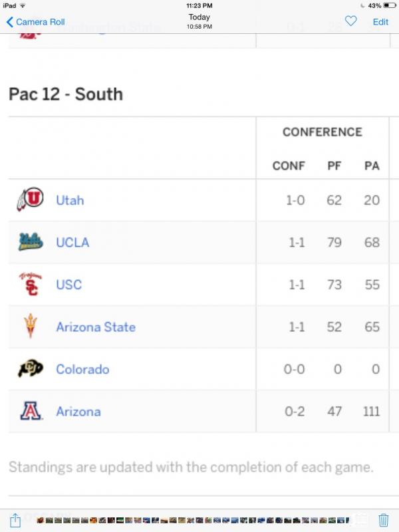Tap the Today date title
Viewport: 399px width, 532px height.
click(199, 17)
